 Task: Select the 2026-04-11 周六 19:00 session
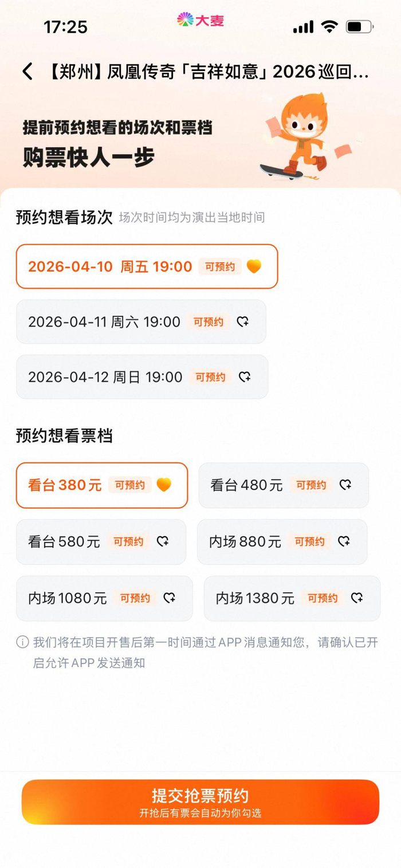(x=104, y=322)
